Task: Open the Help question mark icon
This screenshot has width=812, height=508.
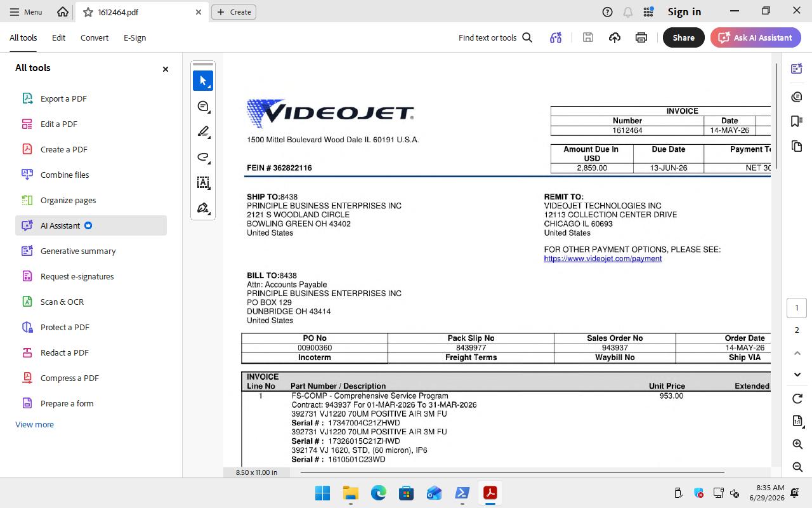Action: pos(607,12)
